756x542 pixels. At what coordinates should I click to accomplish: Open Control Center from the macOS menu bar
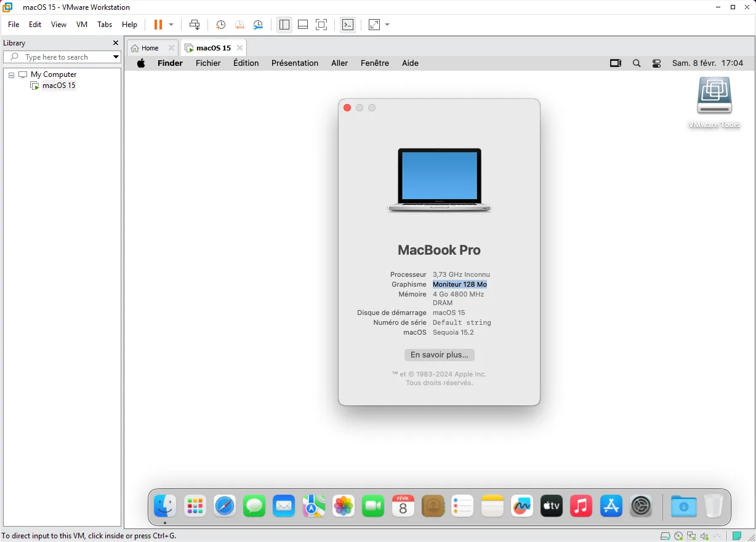pyautogui.click(x=656, y=63)
